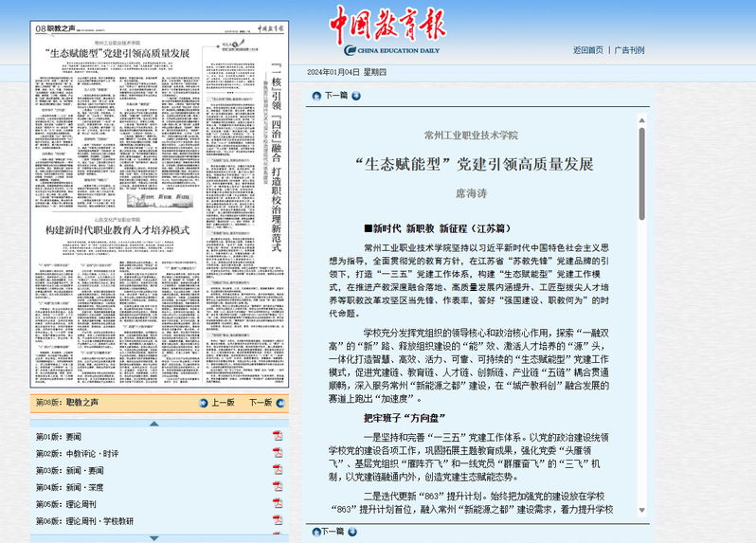Image resolution: width=756 pixels, height=543 pixels.
Task: Click 下一篇 link at article bottom
Action: pos(335,533)
